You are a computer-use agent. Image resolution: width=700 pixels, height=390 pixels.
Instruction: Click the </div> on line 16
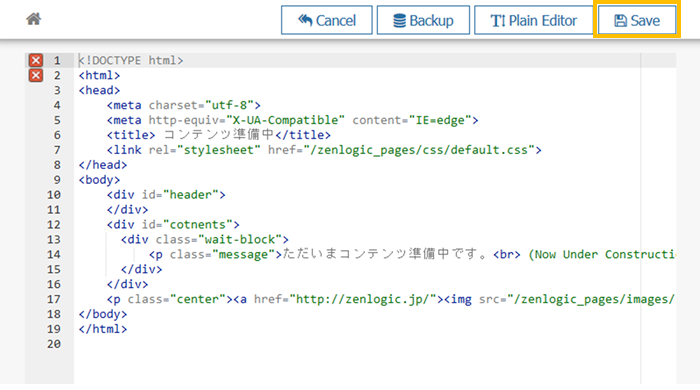point(127,284)
